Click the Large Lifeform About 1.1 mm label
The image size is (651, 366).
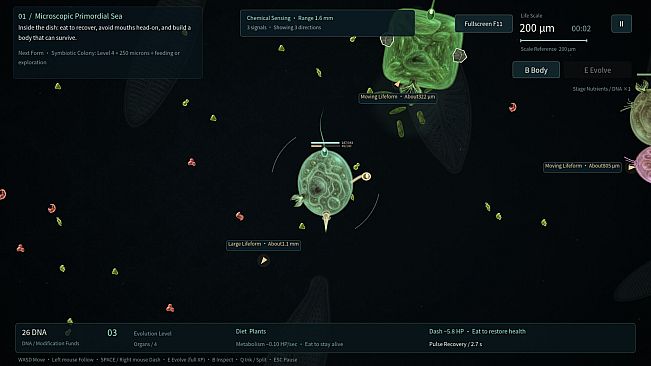[263, 244]
